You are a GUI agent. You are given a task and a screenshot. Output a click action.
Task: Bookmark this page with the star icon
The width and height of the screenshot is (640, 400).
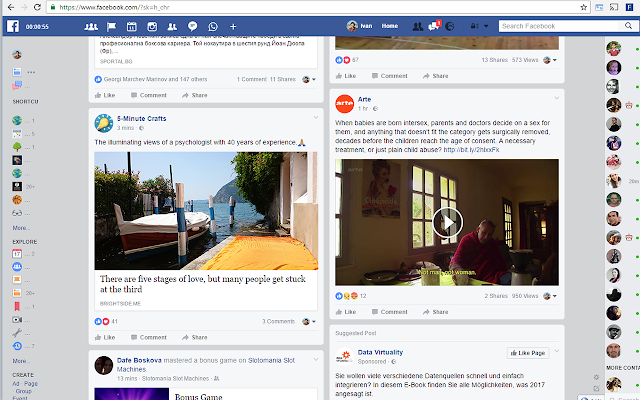click(x=584, y=7)
